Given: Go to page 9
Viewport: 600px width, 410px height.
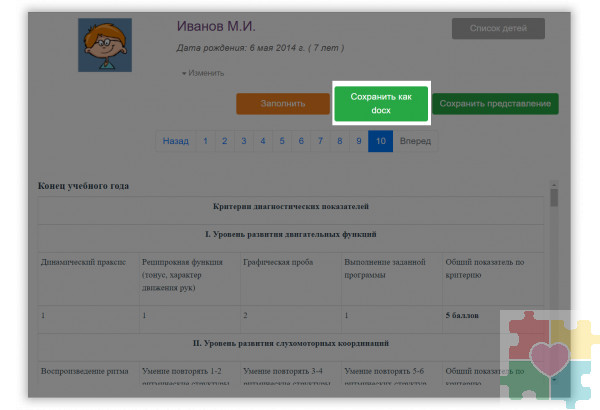Looking at the screenshot, I should coord(358,142).
